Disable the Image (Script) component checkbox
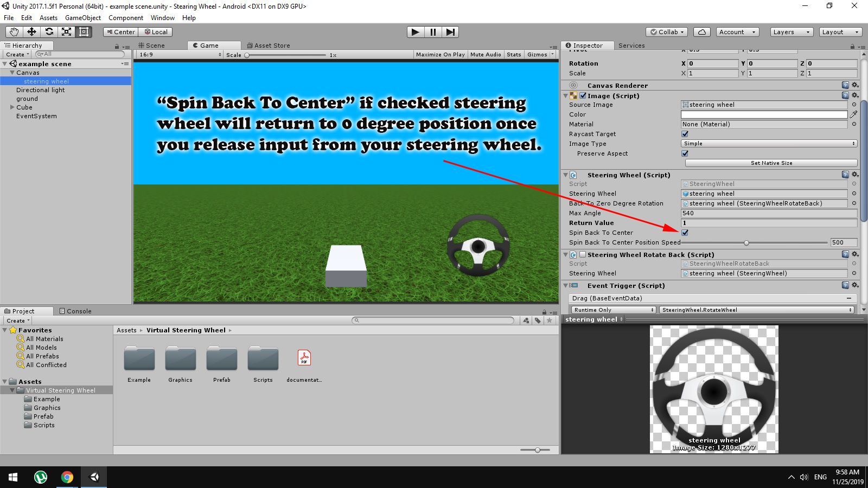 (583, 95)
